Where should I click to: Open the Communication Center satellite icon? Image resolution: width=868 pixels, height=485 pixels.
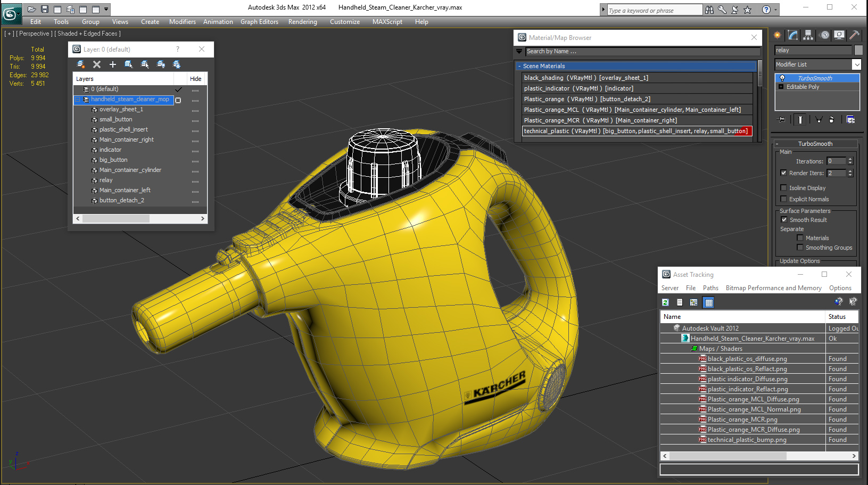point(735,10)
